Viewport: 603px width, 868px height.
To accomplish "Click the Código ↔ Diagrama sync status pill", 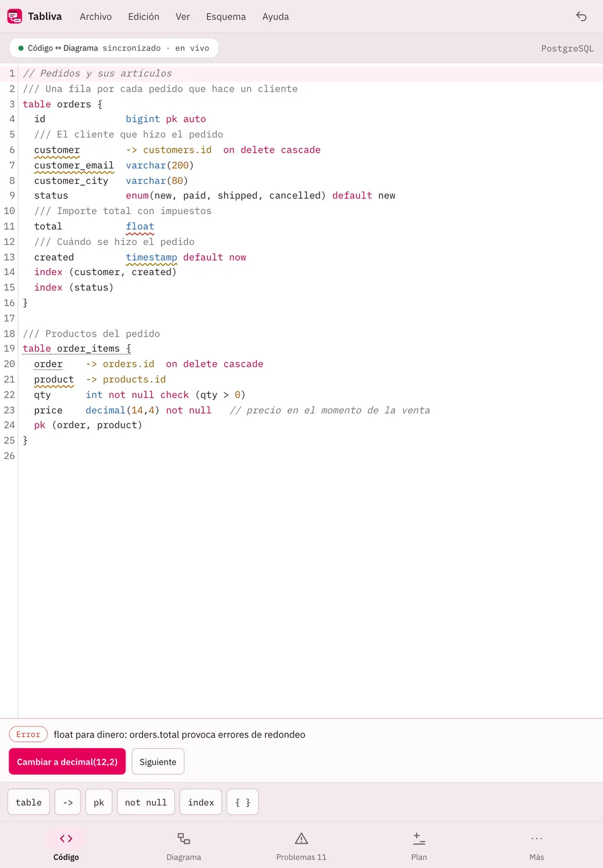I will (114, 48).
